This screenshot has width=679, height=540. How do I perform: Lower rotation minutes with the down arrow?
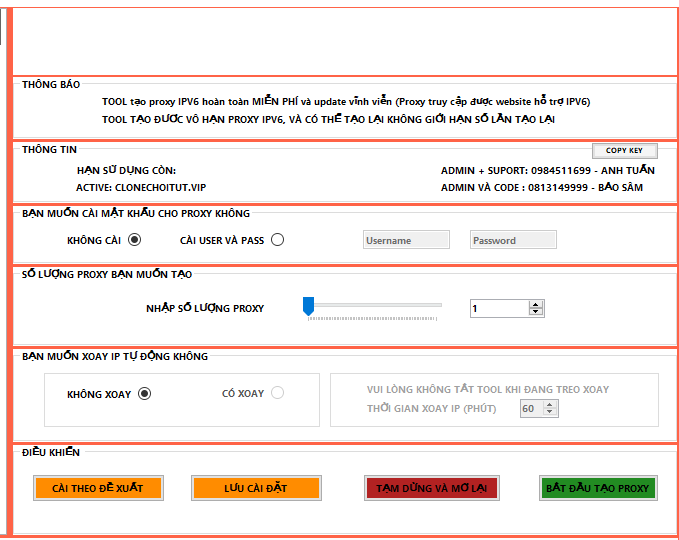(x=550, y=413)
